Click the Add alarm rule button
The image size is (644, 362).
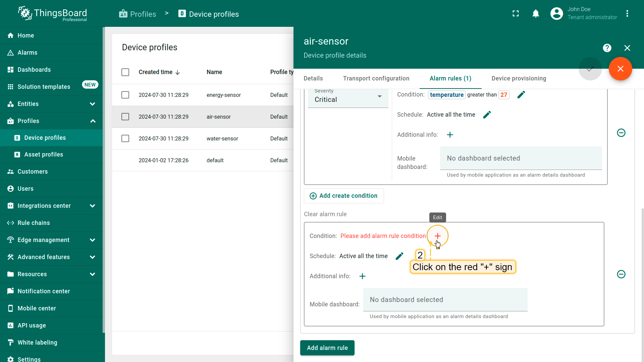[327, 348]
